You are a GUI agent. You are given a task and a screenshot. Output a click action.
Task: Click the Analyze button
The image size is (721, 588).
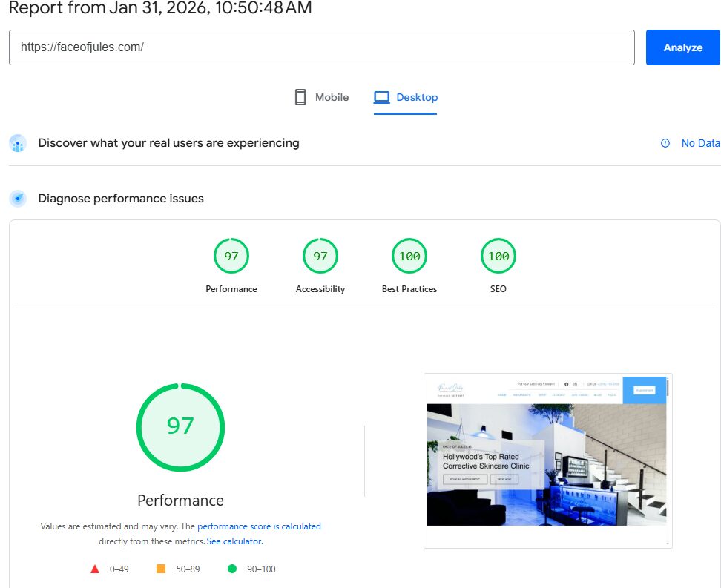pyautogui.click(x=682, y=47)
